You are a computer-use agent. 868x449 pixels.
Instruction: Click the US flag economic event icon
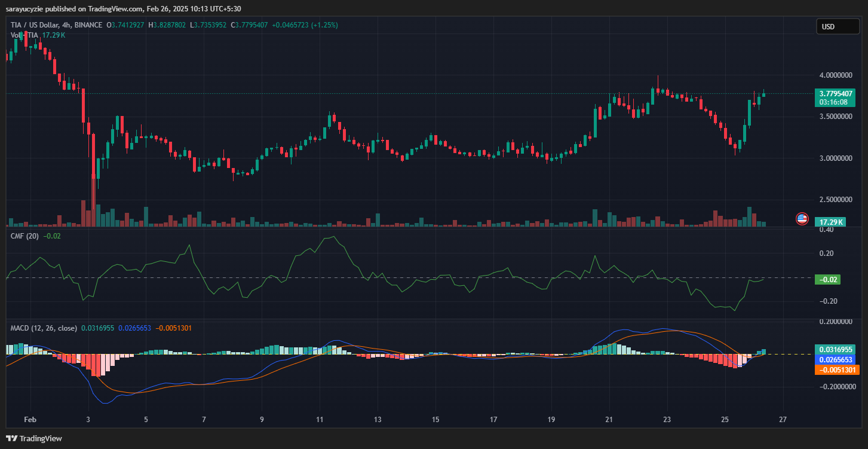tap(802, 219)
